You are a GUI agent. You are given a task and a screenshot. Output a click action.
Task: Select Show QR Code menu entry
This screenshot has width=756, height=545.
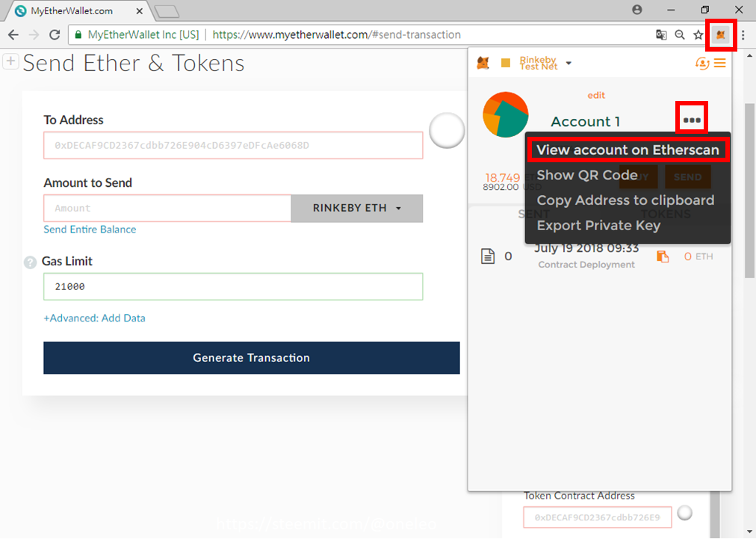click(586, 175)
